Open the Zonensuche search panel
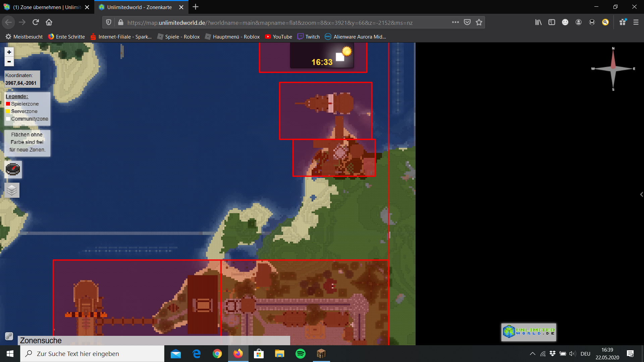 154,341
